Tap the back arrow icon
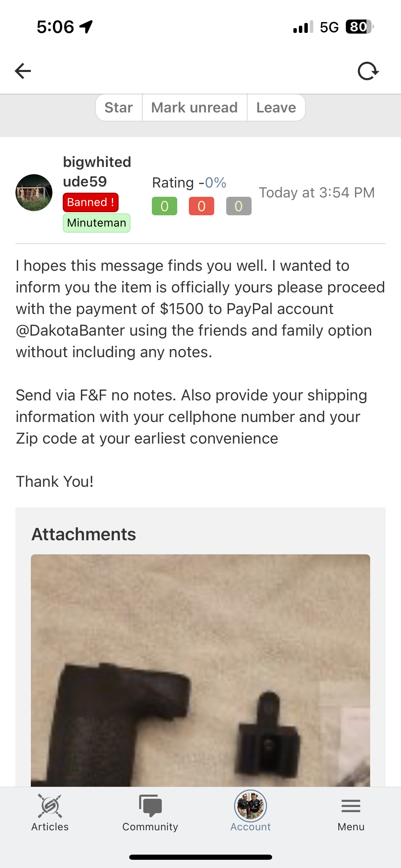Screen dimensions: 401x868 [x=23, y=71]
